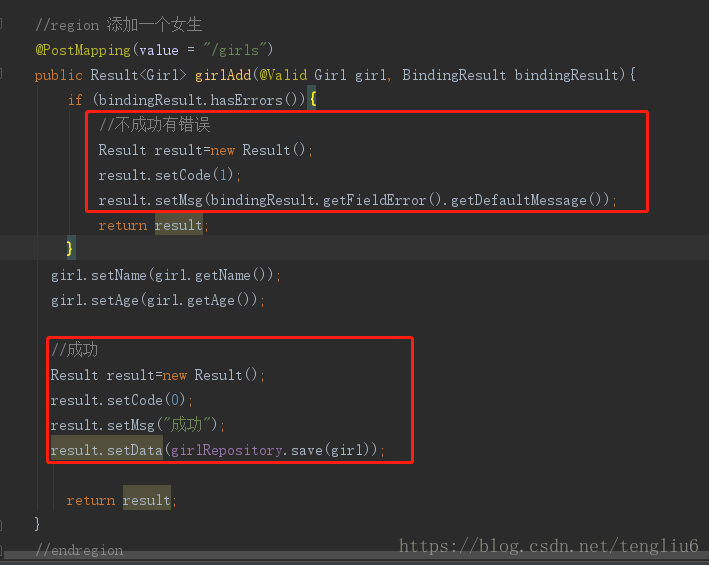Click the "成功" string in setMsg
Viewport: 710px width, 566px height.
click(x=186, y=425)
